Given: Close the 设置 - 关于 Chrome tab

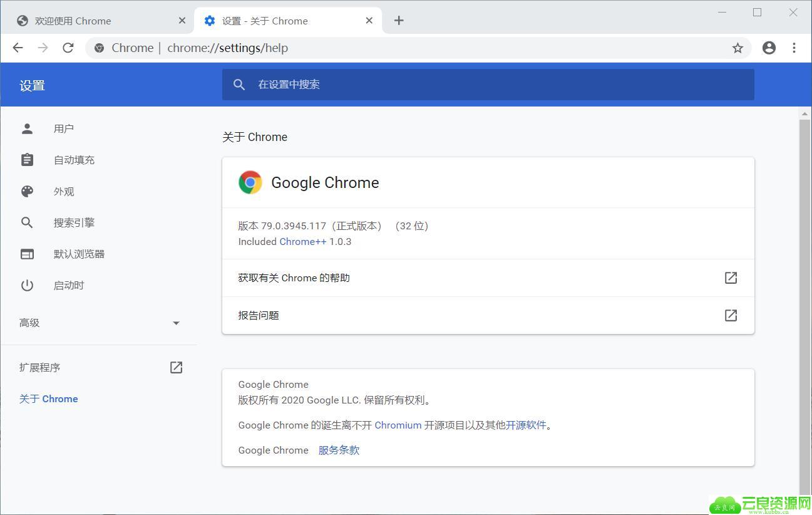Looking at the screenshot, I should tap(369, 21).
